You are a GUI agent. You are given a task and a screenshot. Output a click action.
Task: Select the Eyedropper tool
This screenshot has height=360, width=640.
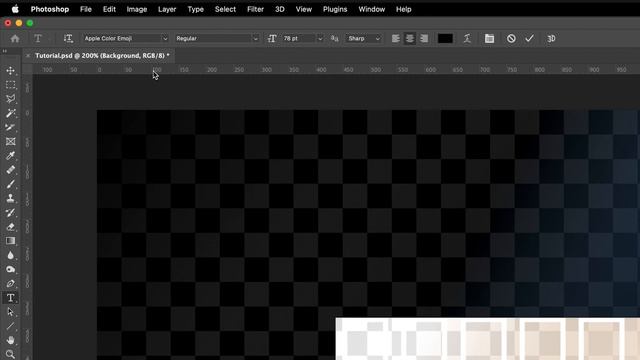11,156
